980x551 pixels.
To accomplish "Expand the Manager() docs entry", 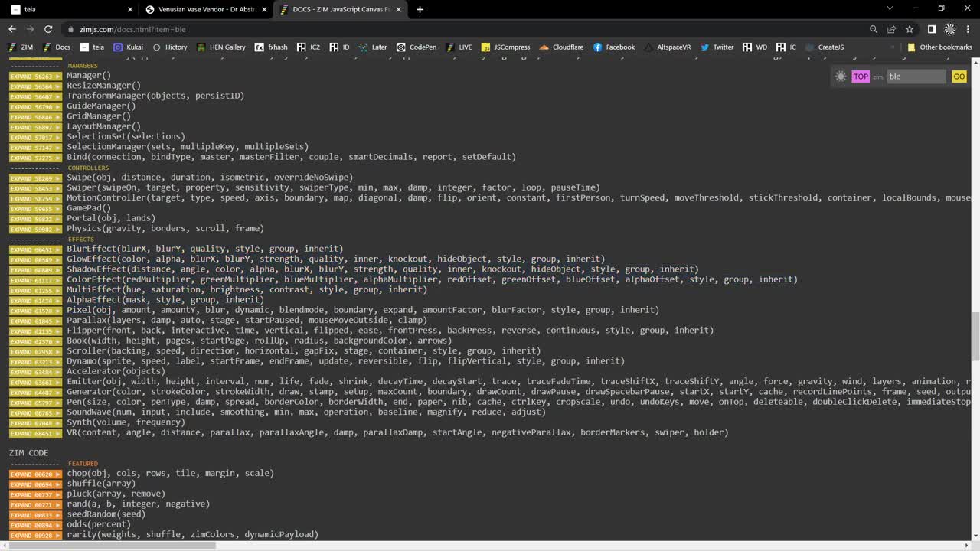I will pos(35,76).
